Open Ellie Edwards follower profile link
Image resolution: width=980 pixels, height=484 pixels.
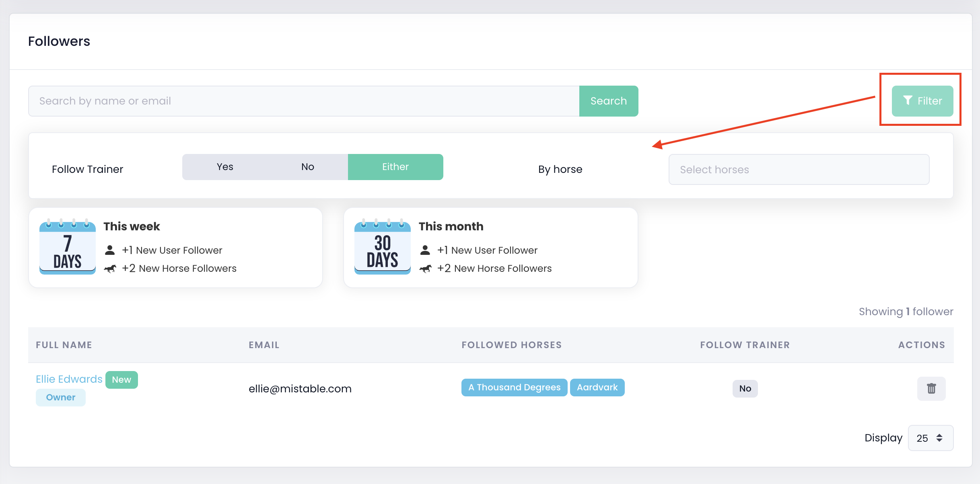pos(69,379)
